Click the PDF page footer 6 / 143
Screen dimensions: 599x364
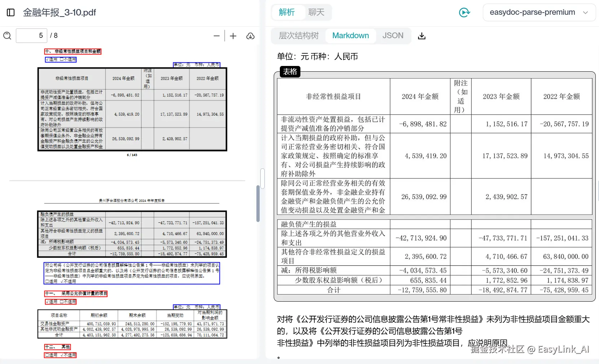[132, 155]
